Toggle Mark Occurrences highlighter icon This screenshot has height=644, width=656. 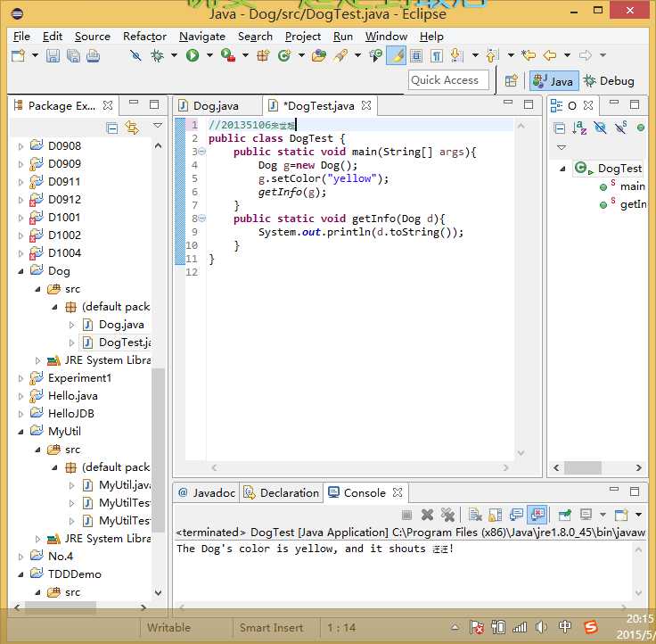pyautogui.click(x=396, y=55)
